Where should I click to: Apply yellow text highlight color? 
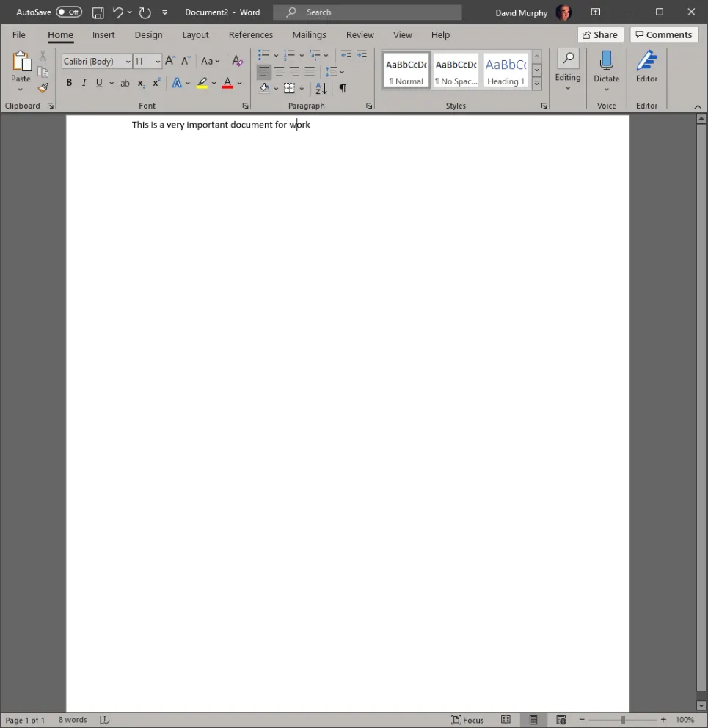click(x=202, y=83)
